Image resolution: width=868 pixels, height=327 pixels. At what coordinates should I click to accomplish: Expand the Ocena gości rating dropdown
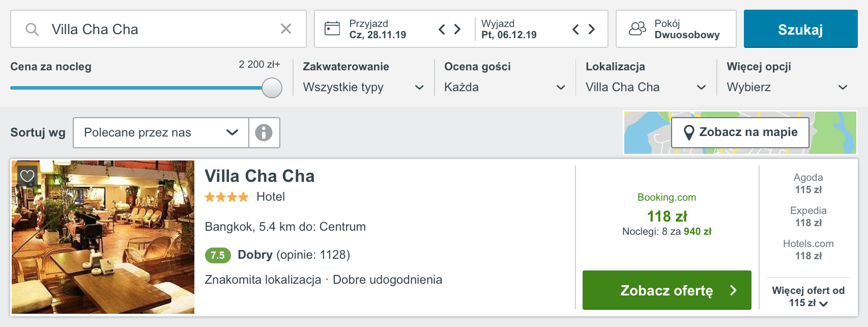[x=505, y=87]
